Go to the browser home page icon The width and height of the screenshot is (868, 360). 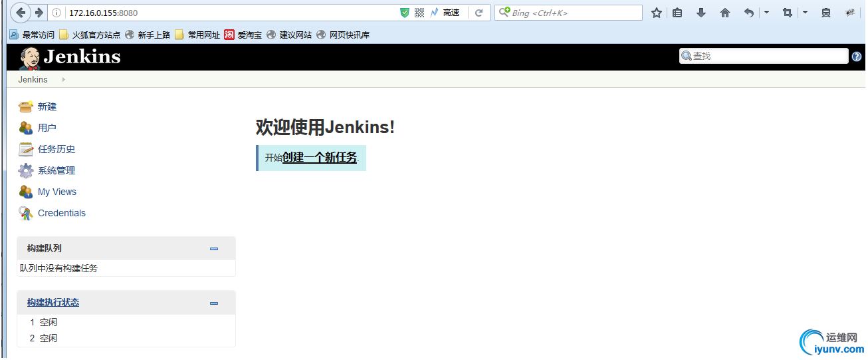tap(725, 13)
